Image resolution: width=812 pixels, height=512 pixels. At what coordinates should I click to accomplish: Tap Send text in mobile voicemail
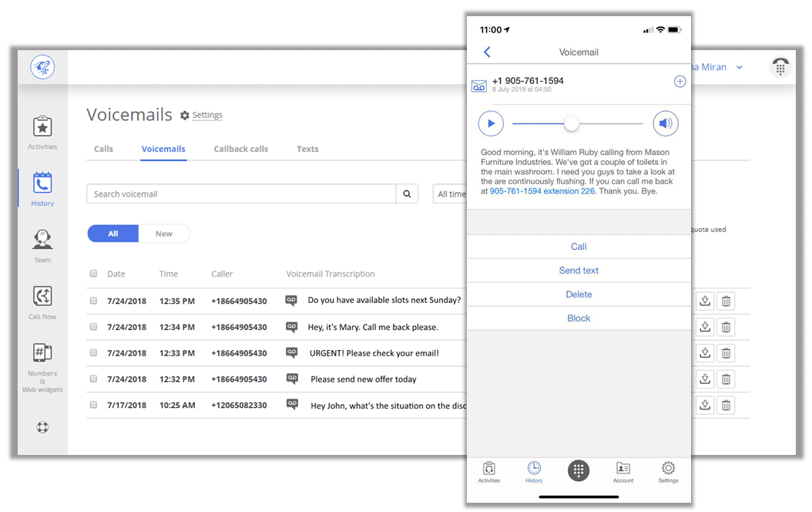coord(579,271)
